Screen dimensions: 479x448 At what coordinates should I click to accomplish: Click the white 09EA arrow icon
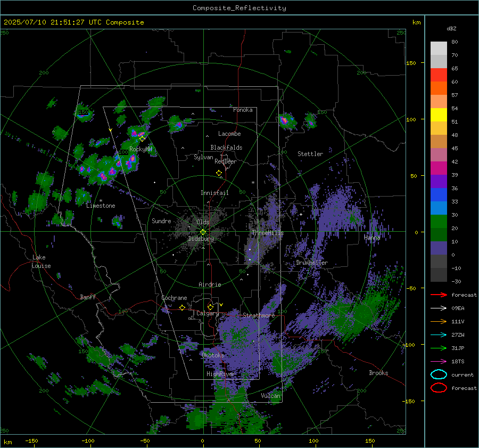[439, 308]
